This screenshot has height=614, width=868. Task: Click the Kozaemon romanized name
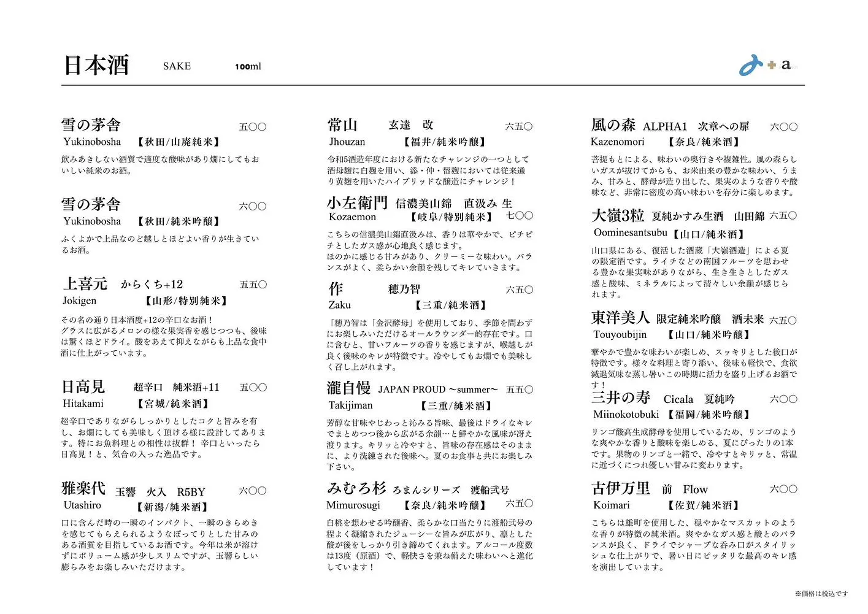click(353, 217)
